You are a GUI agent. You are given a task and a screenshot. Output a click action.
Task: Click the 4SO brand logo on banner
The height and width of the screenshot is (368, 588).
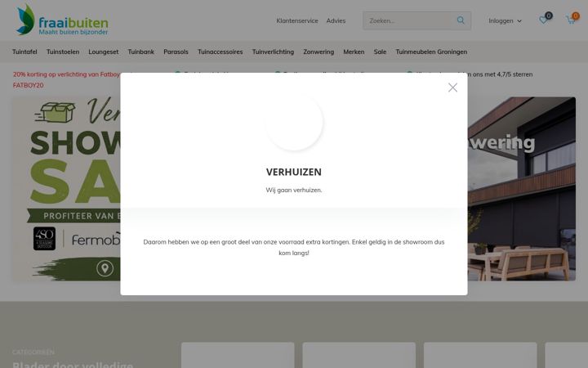[44, 239]
